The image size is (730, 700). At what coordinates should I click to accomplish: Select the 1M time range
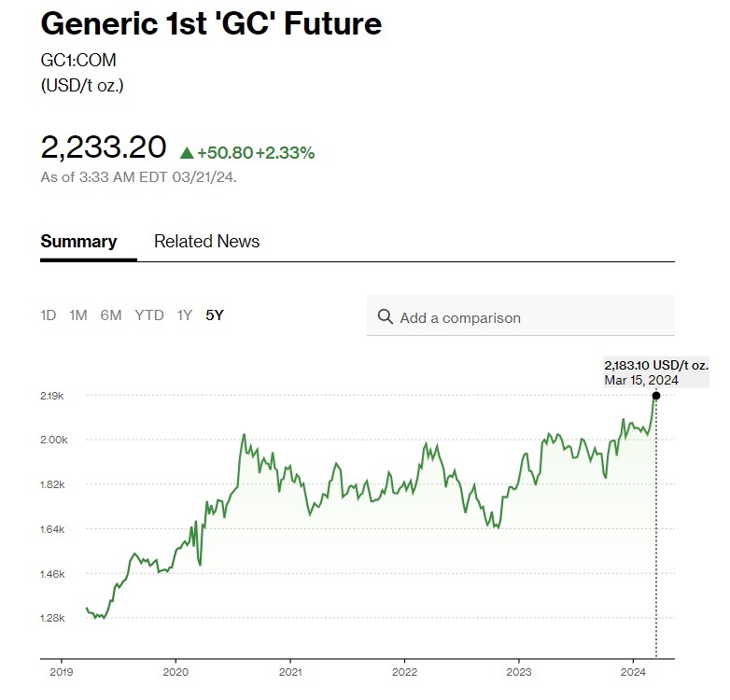(x=78, y=315)
